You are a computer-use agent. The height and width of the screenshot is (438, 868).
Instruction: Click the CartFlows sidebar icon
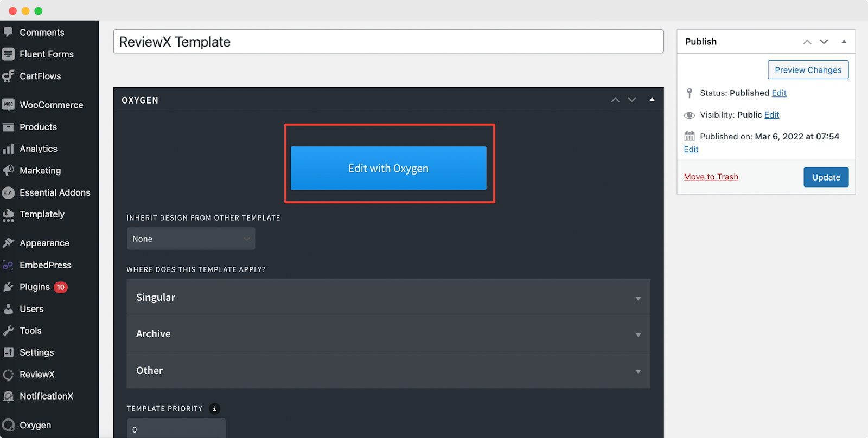pos(8,76)
